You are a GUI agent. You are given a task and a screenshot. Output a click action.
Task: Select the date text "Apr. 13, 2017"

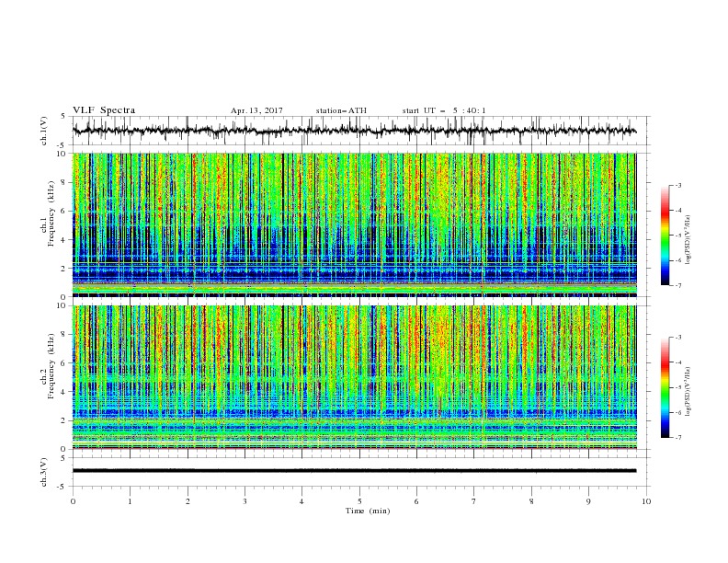pos(256,110)
